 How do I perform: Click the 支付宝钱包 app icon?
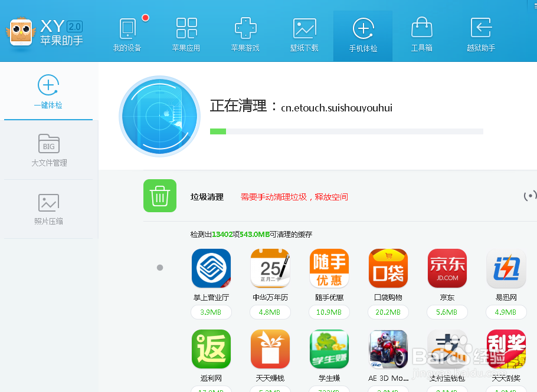(447, 349)
